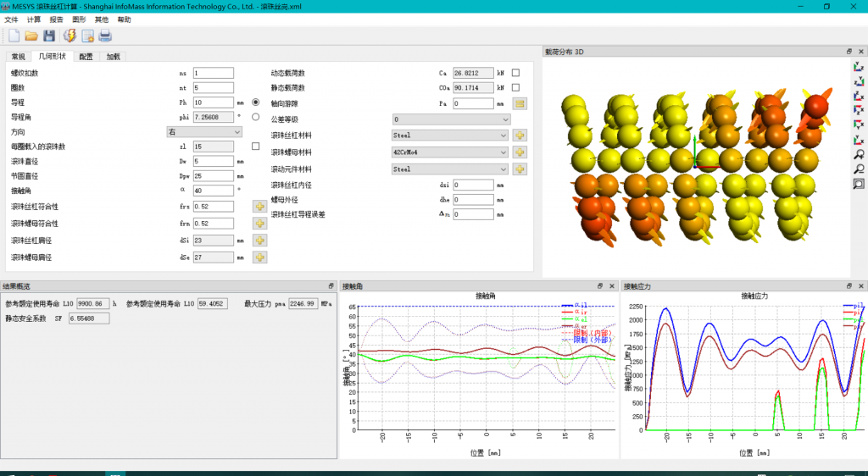Enable the Ca 动态载荷数 checkbox
This screenshot has width=868, height=476.
pos(516,73)
